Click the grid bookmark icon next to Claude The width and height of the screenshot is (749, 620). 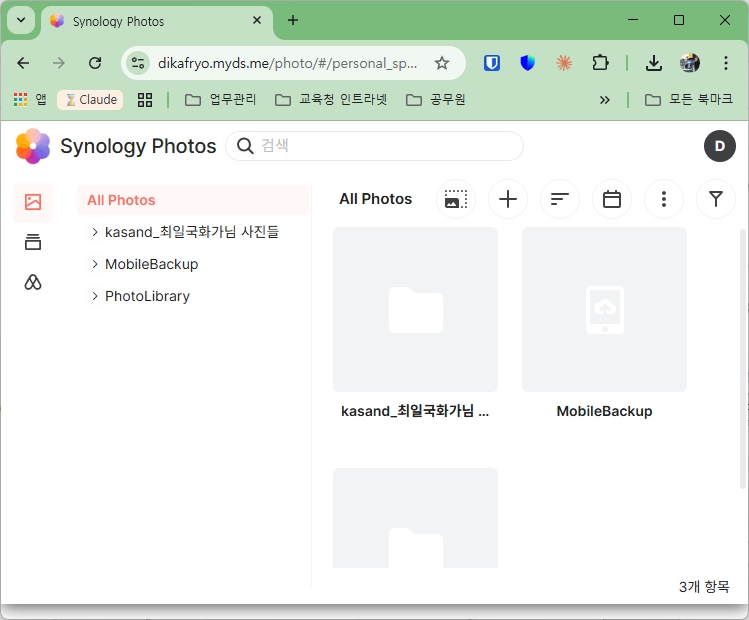tap(145, 100)
